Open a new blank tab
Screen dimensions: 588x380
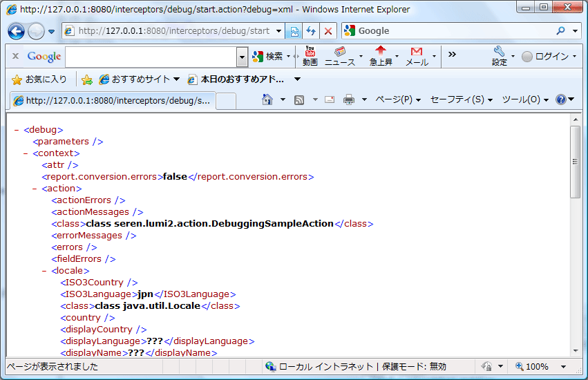click(x=226, y=102)
